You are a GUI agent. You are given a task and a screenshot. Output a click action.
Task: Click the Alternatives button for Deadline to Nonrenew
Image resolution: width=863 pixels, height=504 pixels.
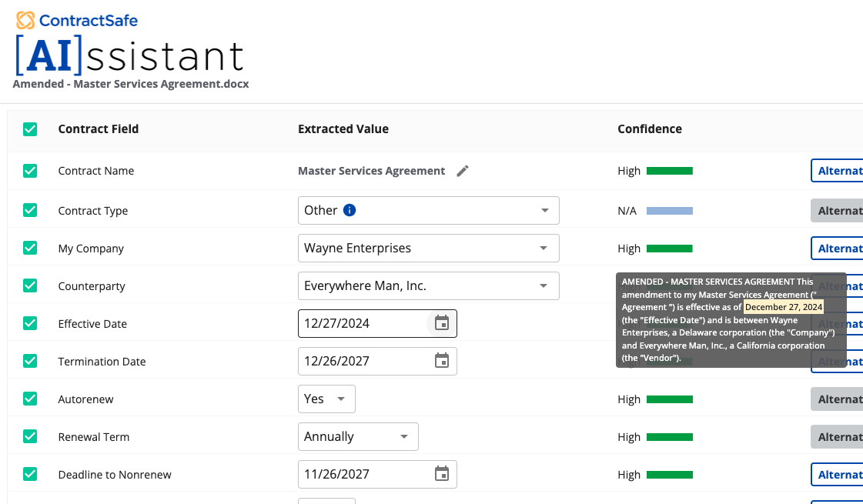(839, 474)
